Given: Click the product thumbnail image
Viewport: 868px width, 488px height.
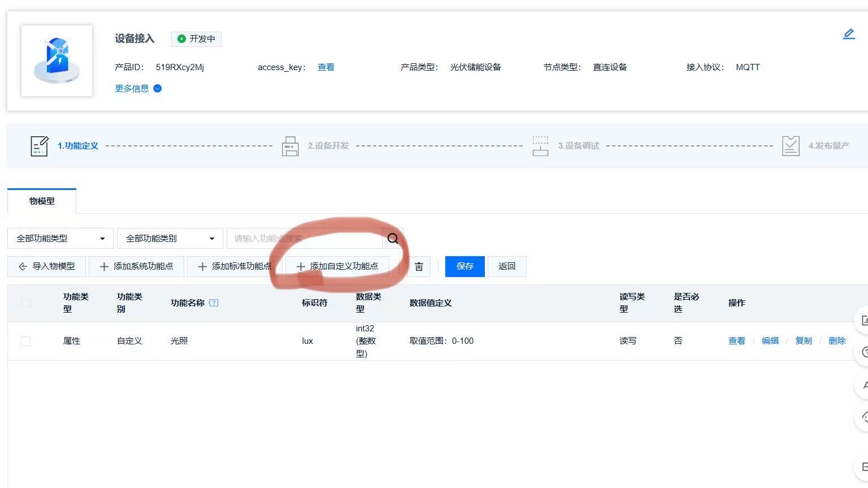Looking at the screenshot, I should tap(57, 61).
